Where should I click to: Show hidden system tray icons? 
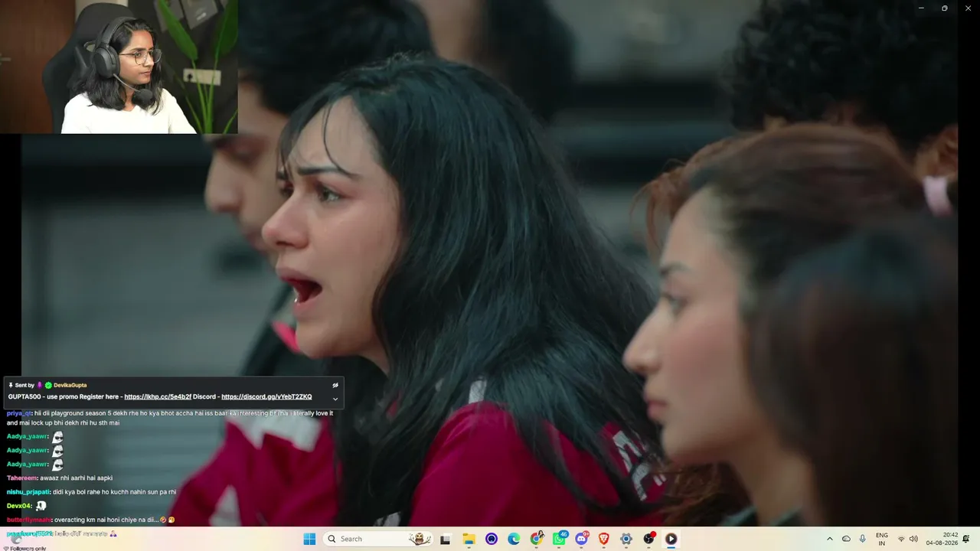point(829,539)
